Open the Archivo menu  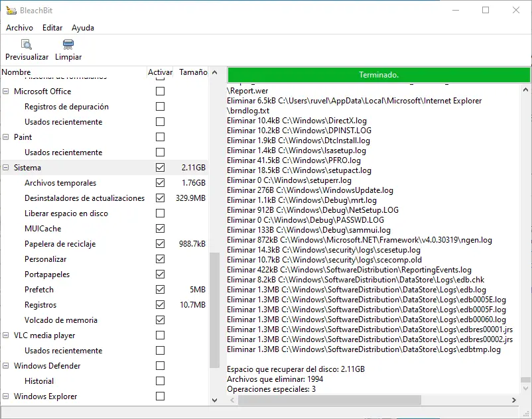click(19, 28)
